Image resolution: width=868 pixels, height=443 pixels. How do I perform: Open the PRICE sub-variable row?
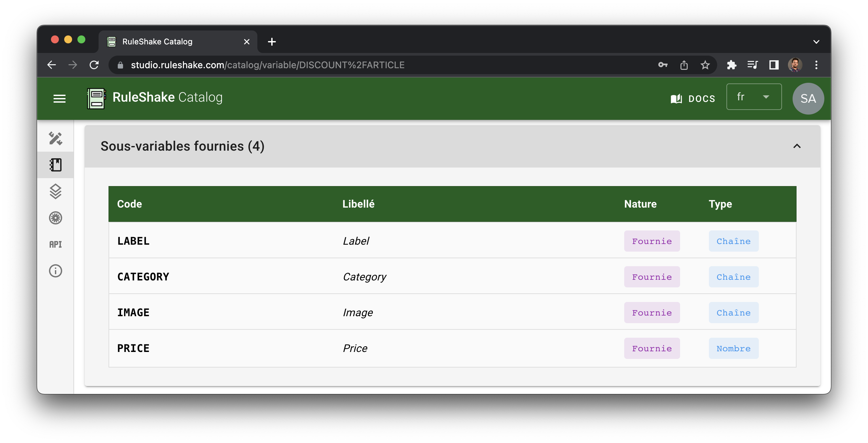[133, 348]
